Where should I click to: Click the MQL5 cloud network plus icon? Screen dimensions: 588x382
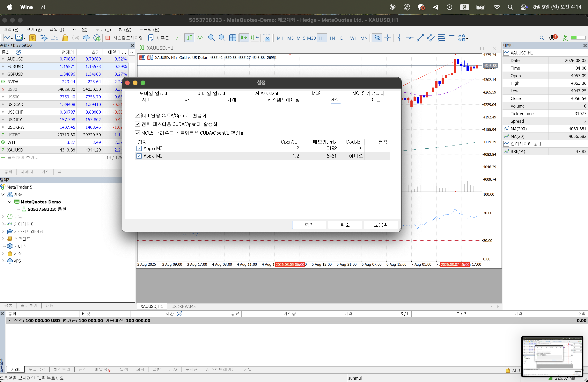97,38
